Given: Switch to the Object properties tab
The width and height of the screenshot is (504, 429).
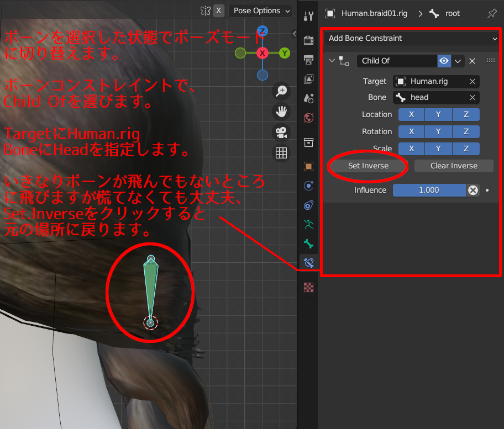Looking at the screenshot, I should (308, 167).
